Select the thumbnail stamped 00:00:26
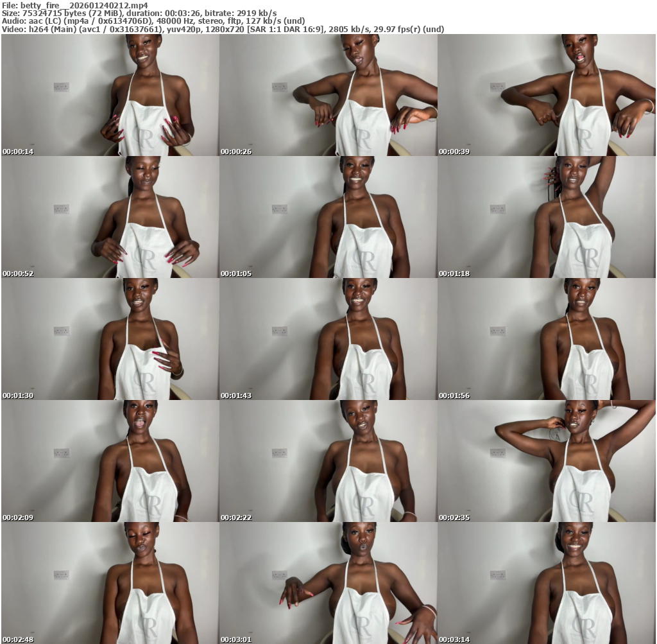Screen dimensions: 657x644 (x=328, y=95)
